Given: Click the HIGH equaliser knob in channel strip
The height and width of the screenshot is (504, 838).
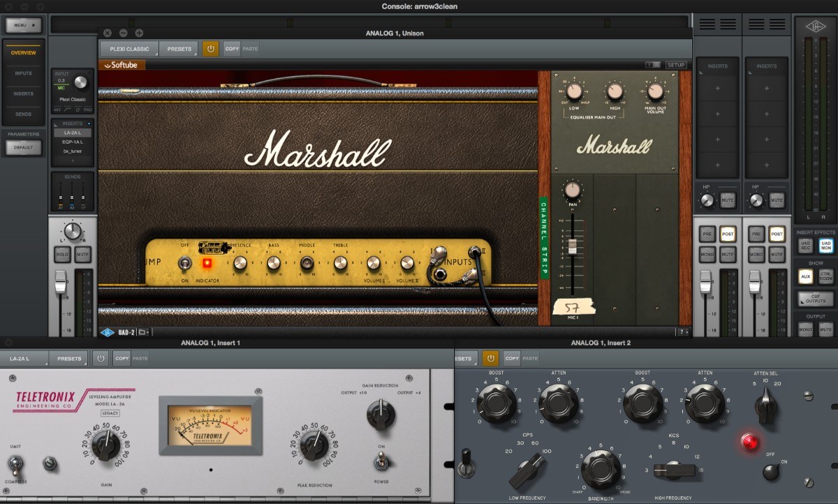Looking at the screenshot, I should tap(615, 91).
